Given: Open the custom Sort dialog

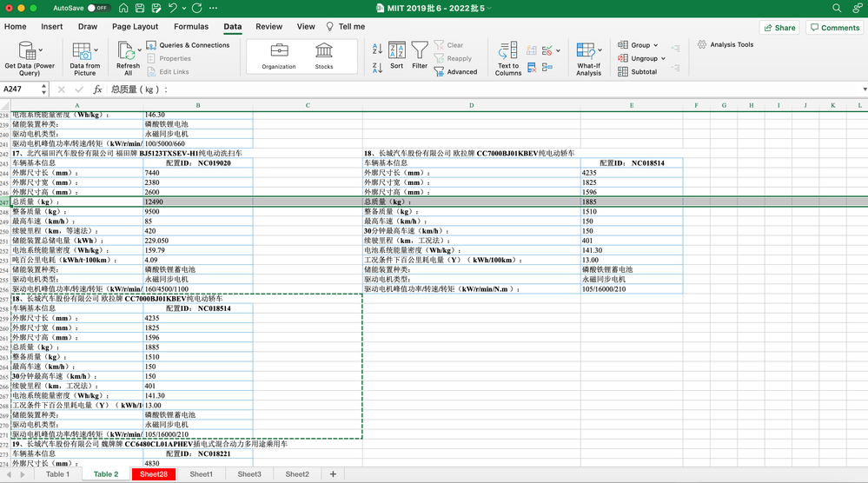Looking at the screenshot, I should [x=396, y=56].
